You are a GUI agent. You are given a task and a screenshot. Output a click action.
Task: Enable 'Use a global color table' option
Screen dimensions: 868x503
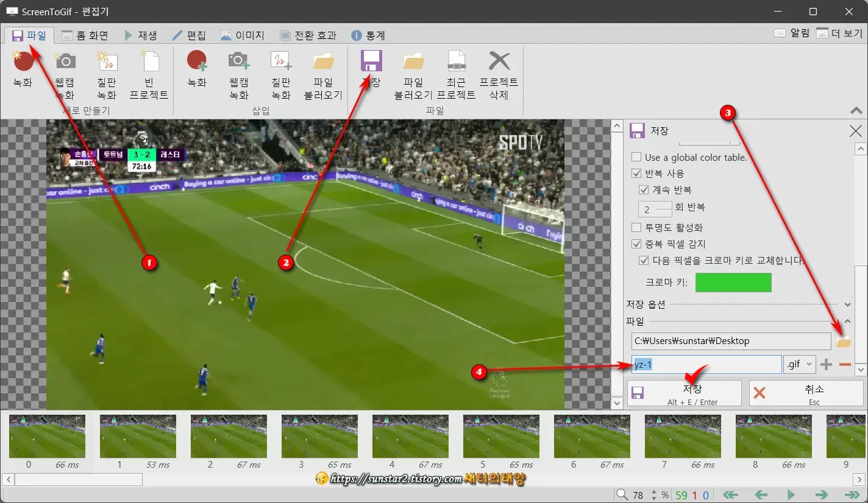(636, 157)
